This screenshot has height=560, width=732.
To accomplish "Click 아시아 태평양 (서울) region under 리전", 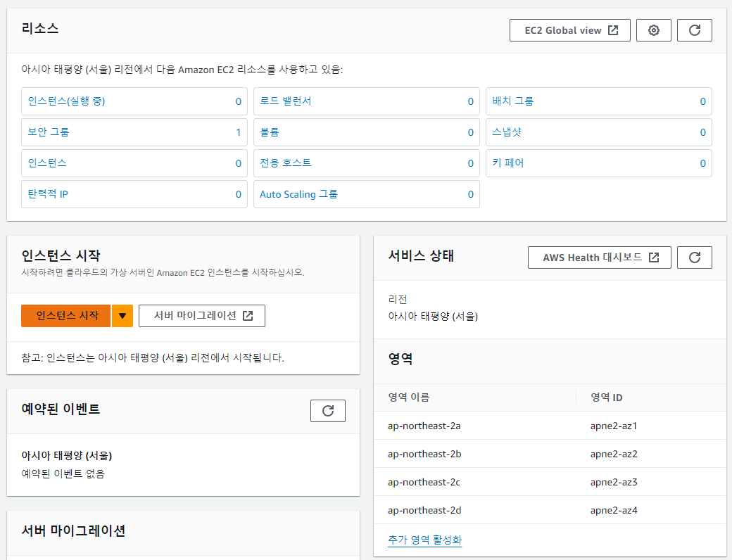I will click(433, 317).
